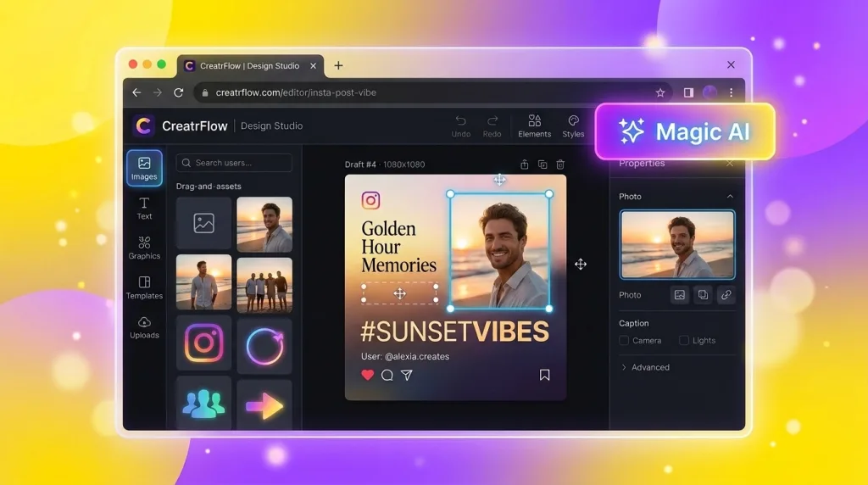The height and width of the screenshot is (485, 868).
Task: Launch Magic AI
Action: 685,131
